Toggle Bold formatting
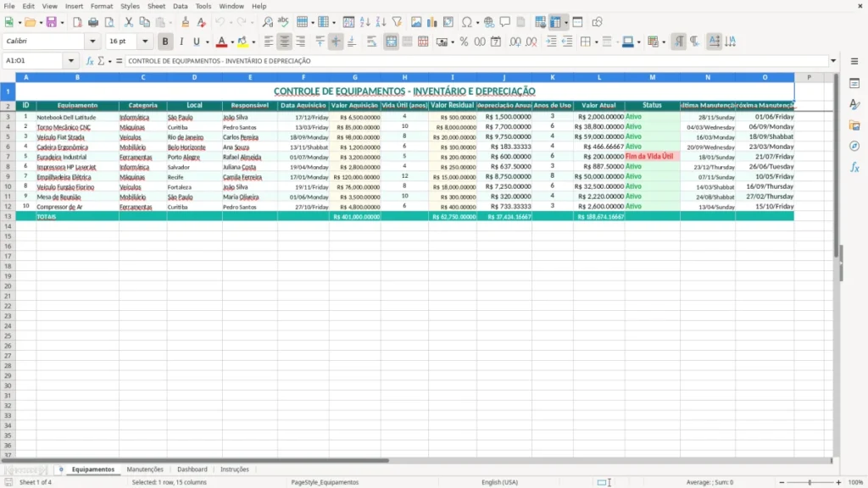The height and width of the screenshot is (488, 868). (x=165, y=42)
